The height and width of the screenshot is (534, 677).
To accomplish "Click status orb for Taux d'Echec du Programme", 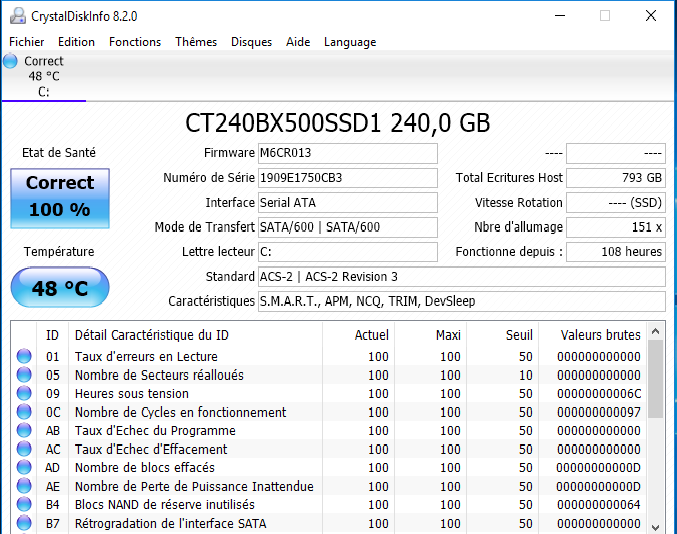I will [24, 431].
